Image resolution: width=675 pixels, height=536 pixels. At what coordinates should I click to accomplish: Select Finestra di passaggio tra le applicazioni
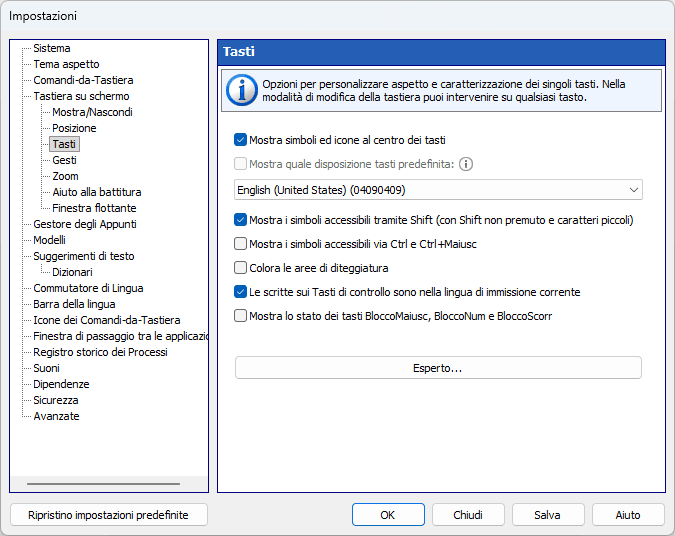(x=120, y=336)
